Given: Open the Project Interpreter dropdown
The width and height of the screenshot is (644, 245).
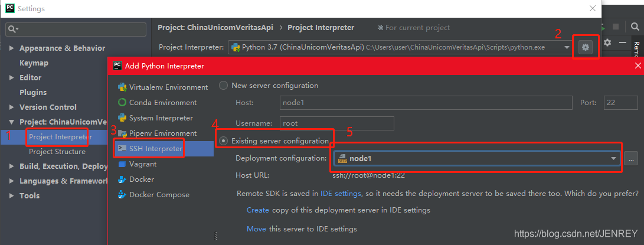Looking at the screenshot, I should click(567, 47).
